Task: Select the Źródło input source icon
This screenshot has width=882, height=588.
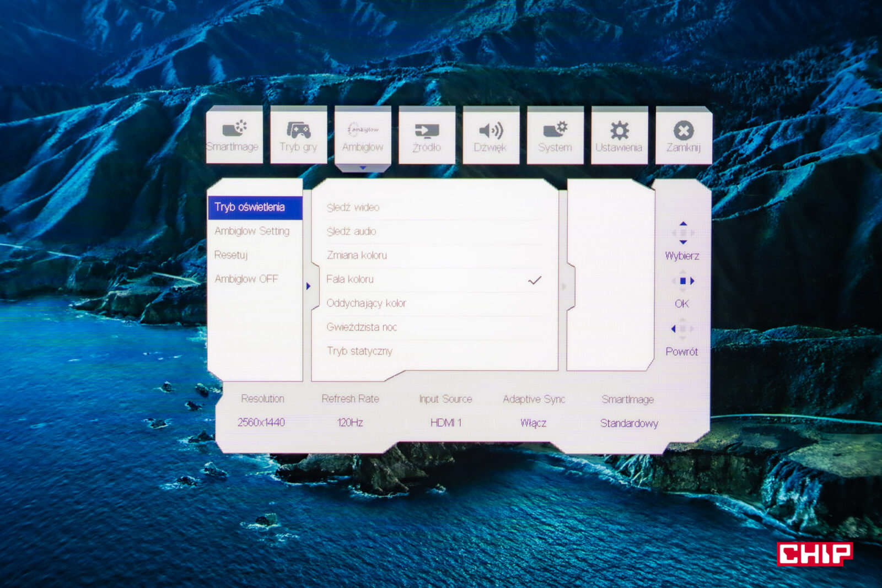Action: click(x=427, y=135)
